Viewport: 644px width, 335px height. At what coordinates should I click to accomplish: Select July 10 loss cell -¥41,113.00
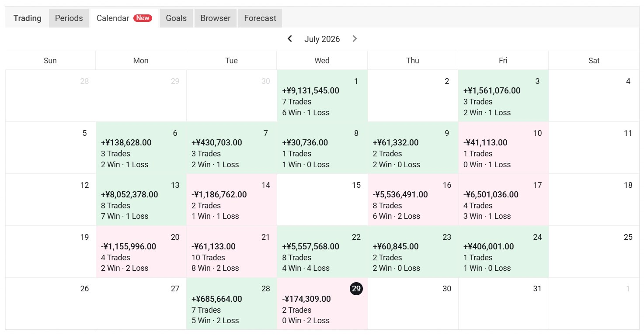tap(503, 148)
